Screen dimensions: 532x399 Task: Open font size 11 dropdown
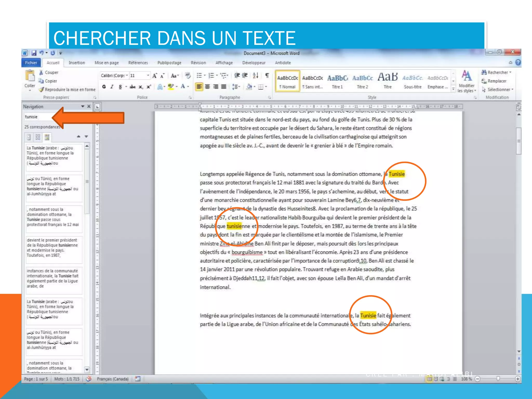coord(148,76)
